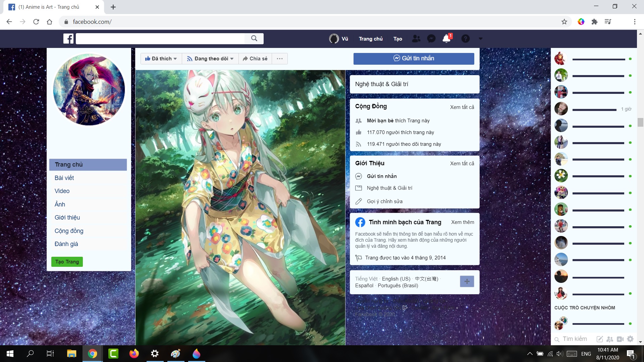The width and height of the screenshot is (644, 362).
Task: Open the three-dot more options button
Action: click(280, 58)
